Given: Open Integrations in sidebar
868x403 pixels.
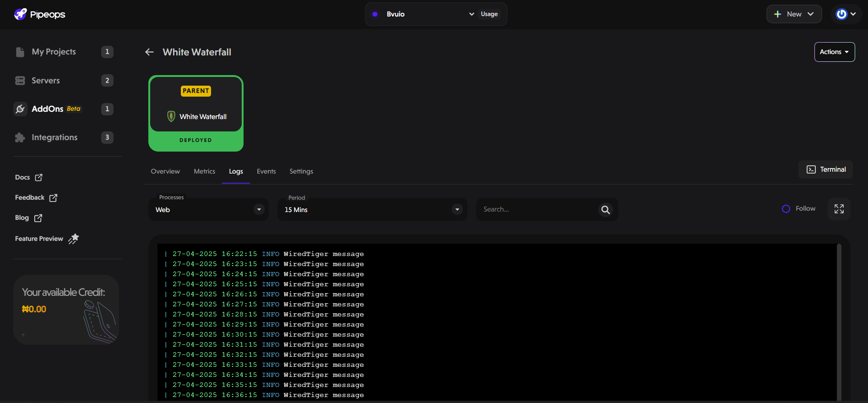Looking at the screenshot, I should click(54, 137).
